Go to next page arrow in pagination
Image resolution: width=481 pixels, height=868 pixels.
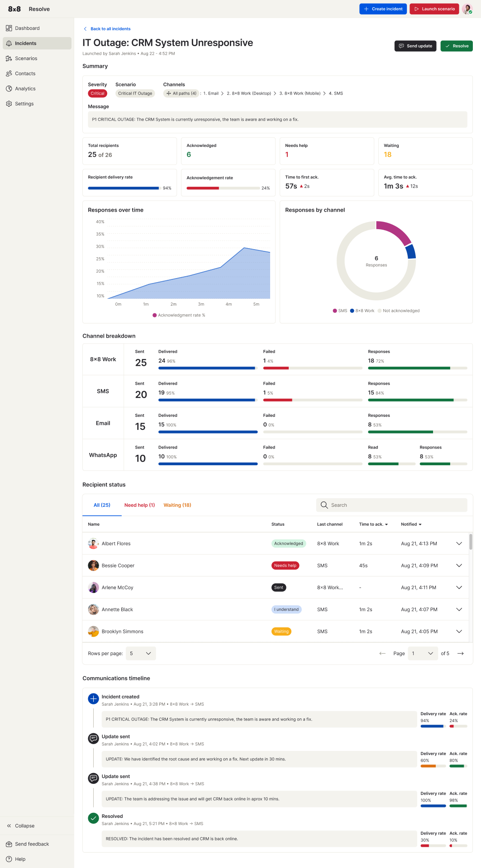click(x=461, y=653)
